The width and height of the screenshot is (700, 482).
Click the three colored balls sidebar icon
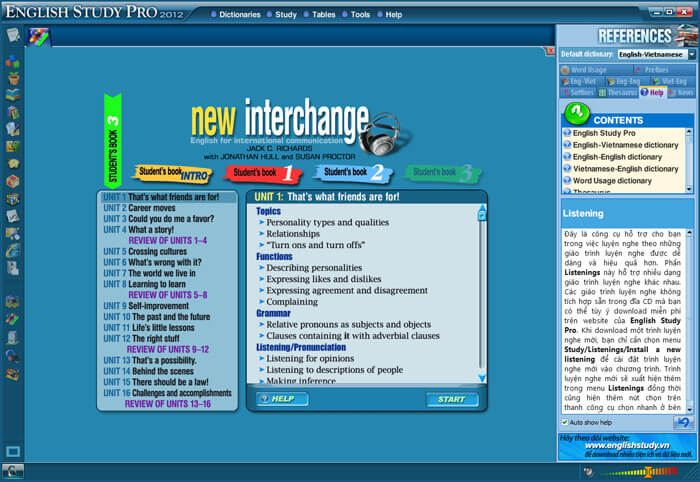point(12,61)
